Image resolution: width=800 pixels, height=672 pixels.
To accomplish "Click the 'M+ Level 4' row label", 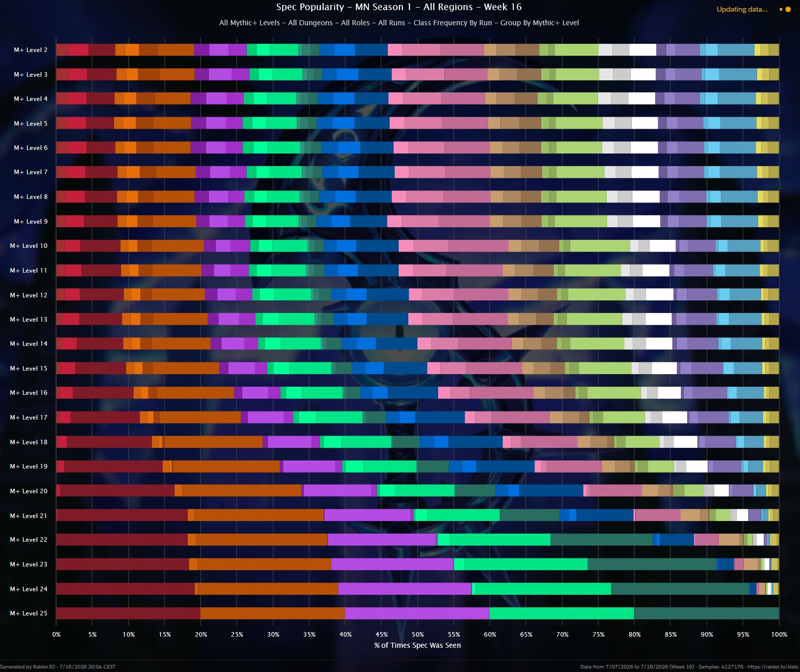I will tap(31, 99).
